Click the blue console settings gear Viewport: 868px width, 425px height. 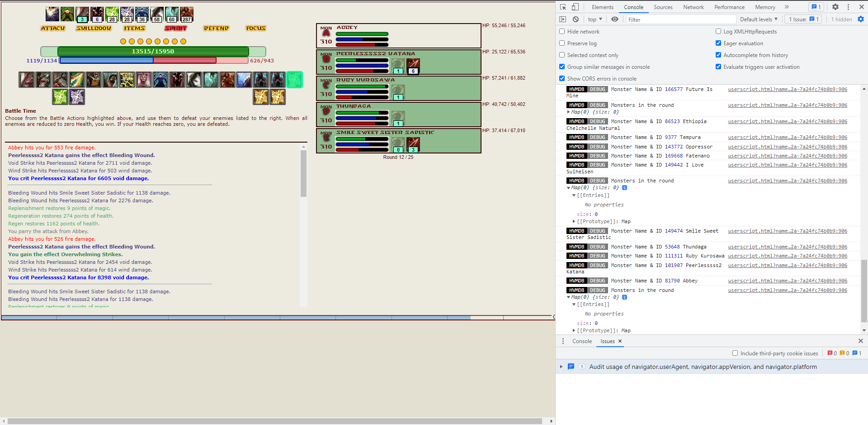(861, 19)
